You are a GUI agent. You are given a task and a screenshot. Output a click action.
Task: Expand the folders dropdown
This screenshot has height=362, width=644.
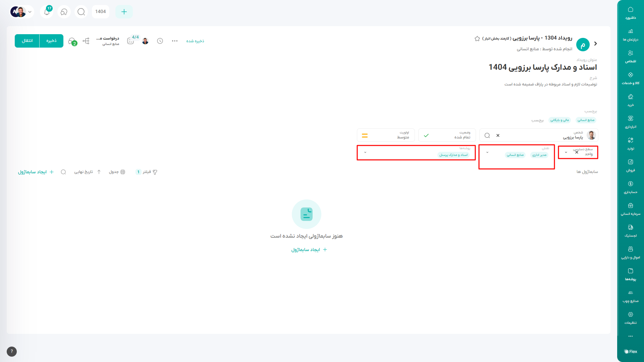(x=365, y=153)
